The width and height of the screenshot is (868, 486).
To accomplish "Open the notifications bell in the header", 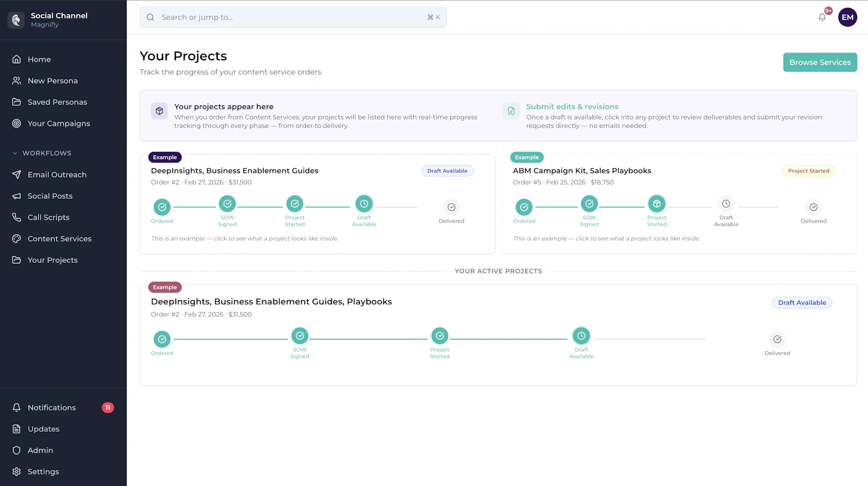I will click(822, 17).
